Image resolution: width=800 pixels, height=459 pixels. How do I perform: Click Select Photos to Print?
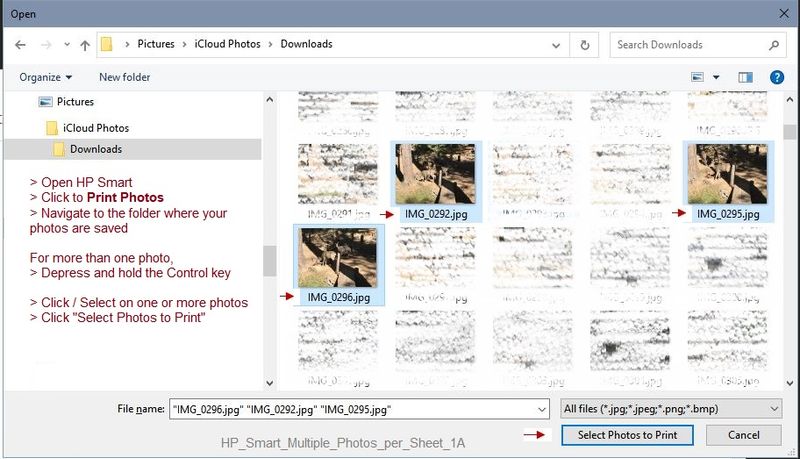pyautogui.click(x=627, y=435)
